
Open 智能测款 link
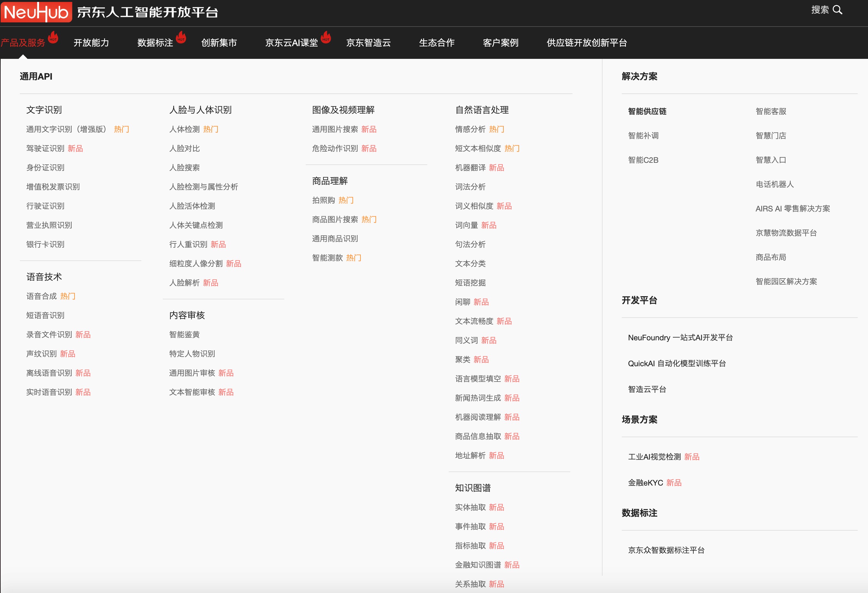[327, 258]
